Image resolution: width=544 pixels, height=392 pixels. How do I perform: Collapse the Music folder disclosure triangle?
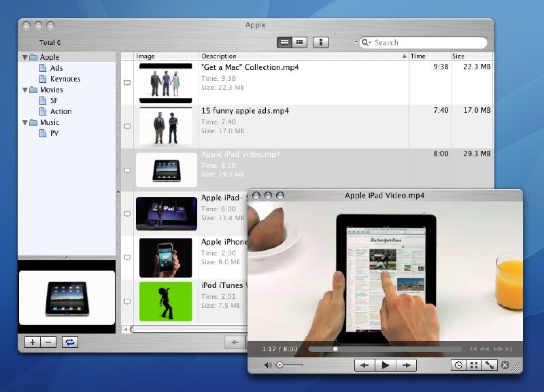[25, 122]
